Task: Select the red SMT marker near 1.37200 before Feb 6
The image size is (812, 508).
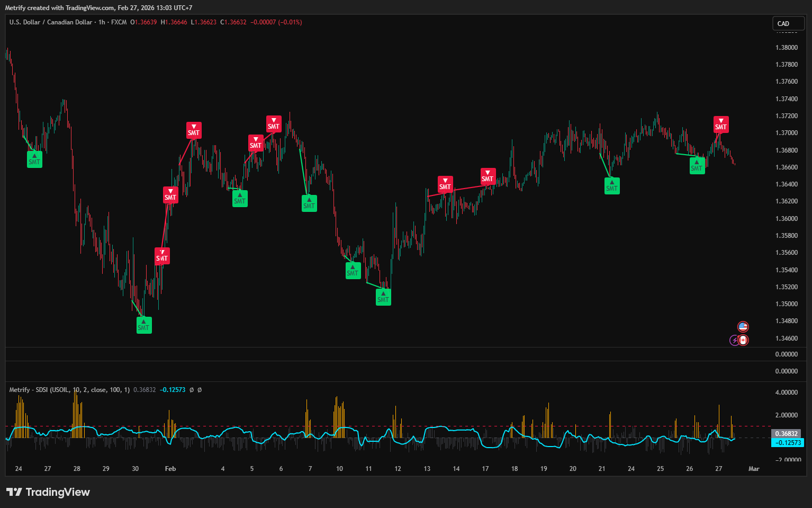Action: point(274,124)
